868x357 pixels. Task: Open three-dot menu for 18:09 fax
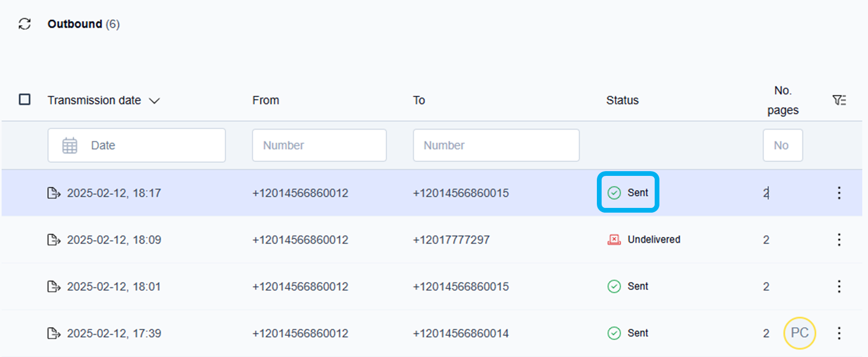(x=839, y=240)
